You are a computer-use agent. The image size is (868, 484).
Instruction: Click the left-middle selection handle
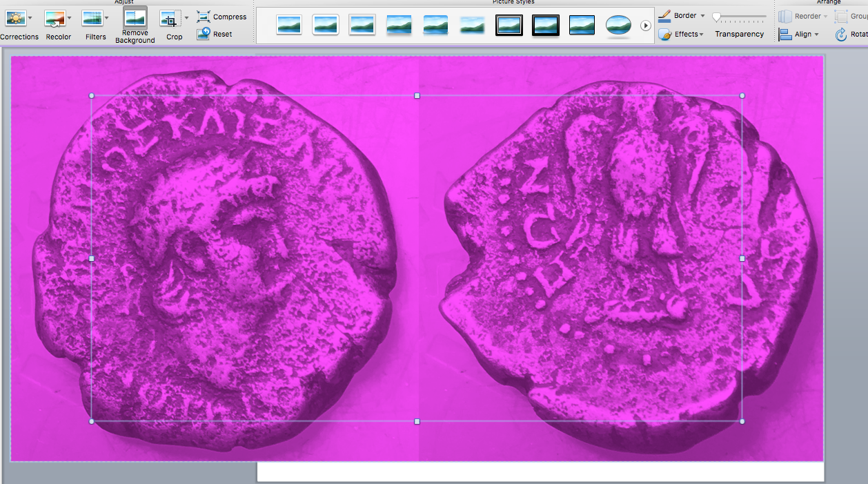pos(92,258)
